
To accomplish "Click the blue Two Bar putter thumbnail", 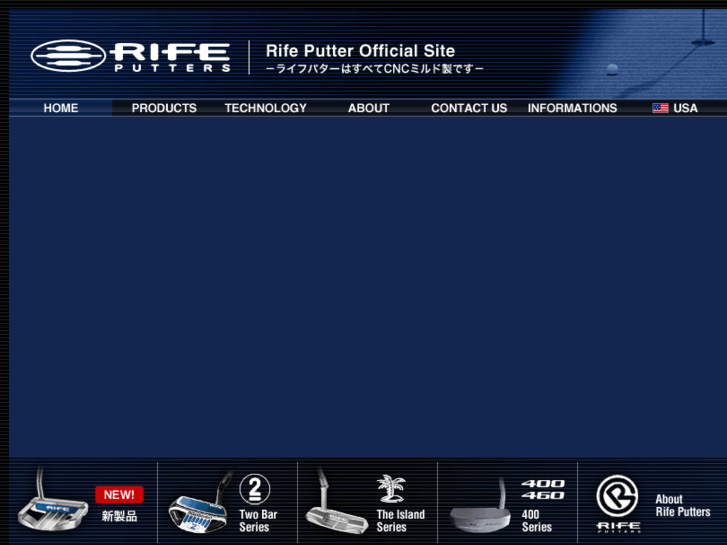I will click(x=199, y=504).
